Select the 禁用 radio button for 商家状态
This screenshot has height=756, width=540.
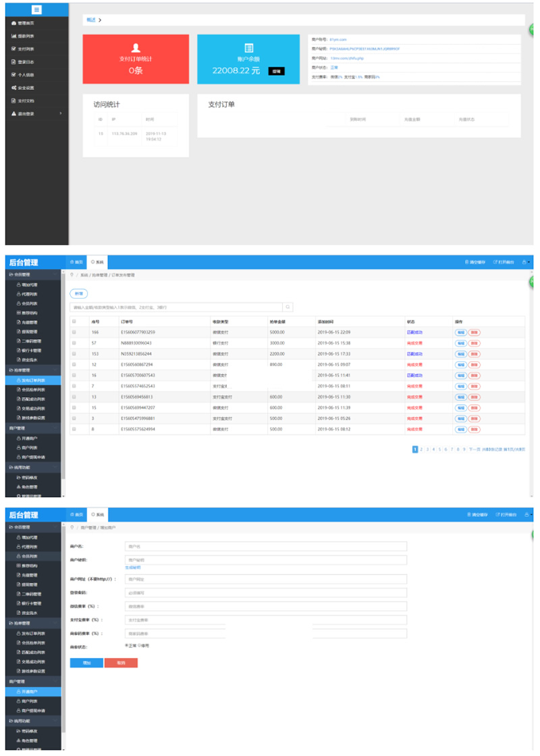click(140, 646)
